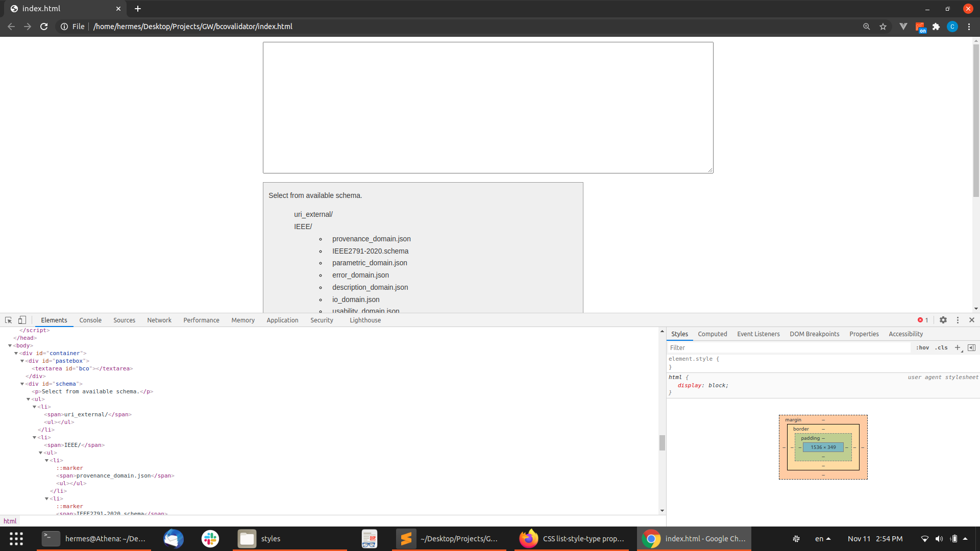Open DevTools settings gear icon
Viewport: 980px width, 551px height.
(x=943, y=319)
